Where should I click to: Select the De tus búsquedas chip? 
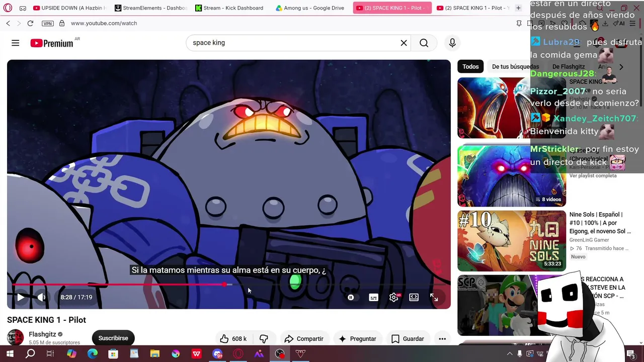[x=515, y=67]
